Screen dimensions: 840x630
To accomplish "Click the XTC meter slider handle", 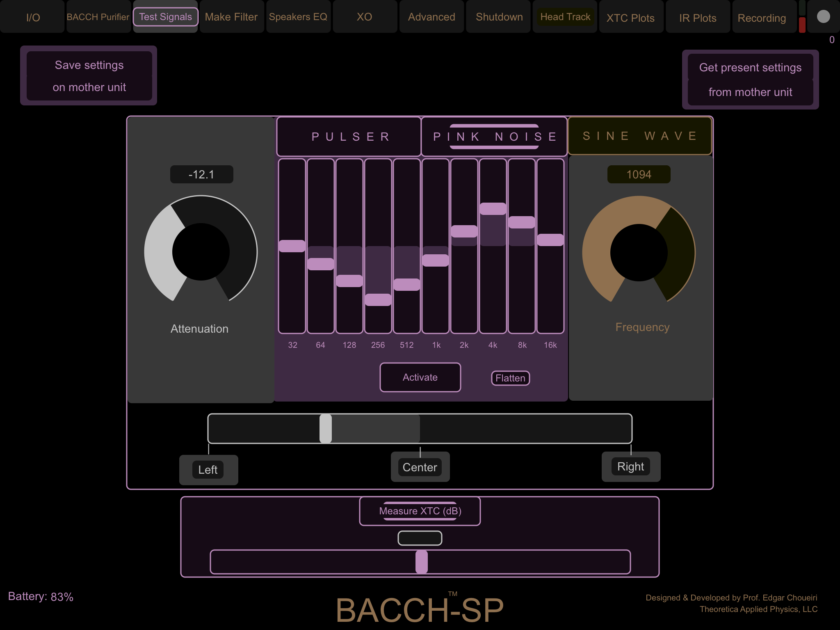I will coord(422,562).
